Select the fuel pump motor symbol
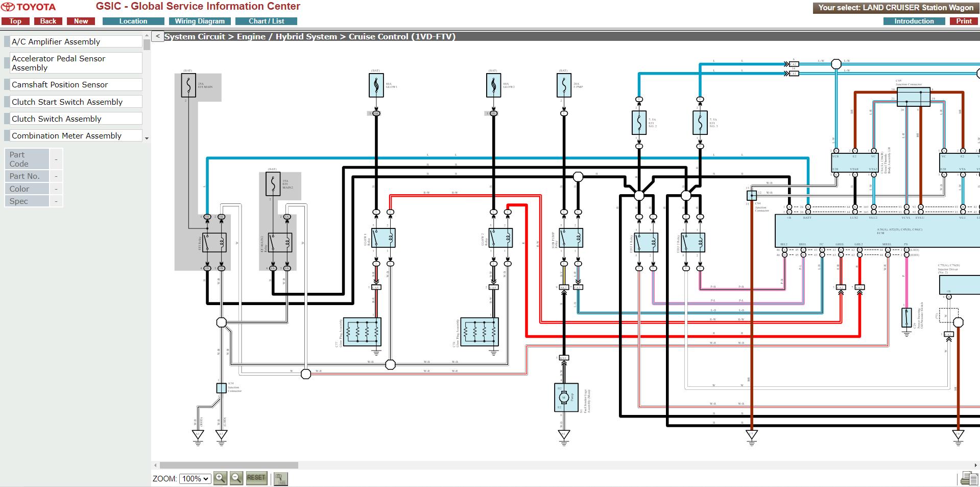980x487 pixels. coord(566,398)
